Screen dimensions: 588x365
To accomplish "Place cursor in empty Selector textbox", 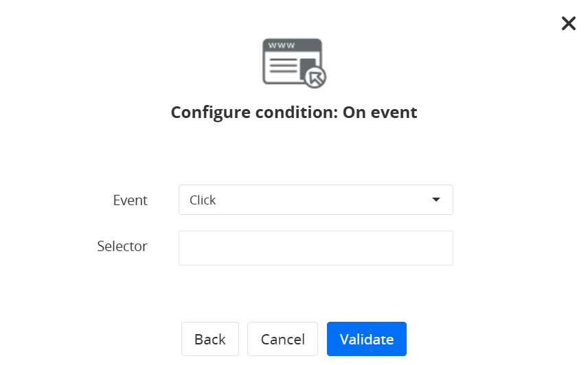I will pyautogui.click(x=315, y=248).
